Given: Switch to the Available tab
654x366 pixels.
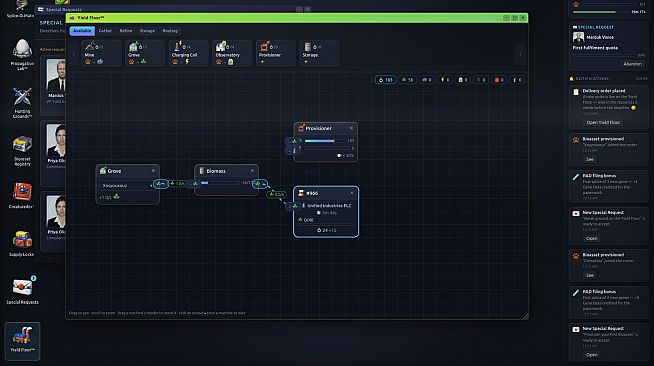Looking at the screenshot, I should 82,31.
